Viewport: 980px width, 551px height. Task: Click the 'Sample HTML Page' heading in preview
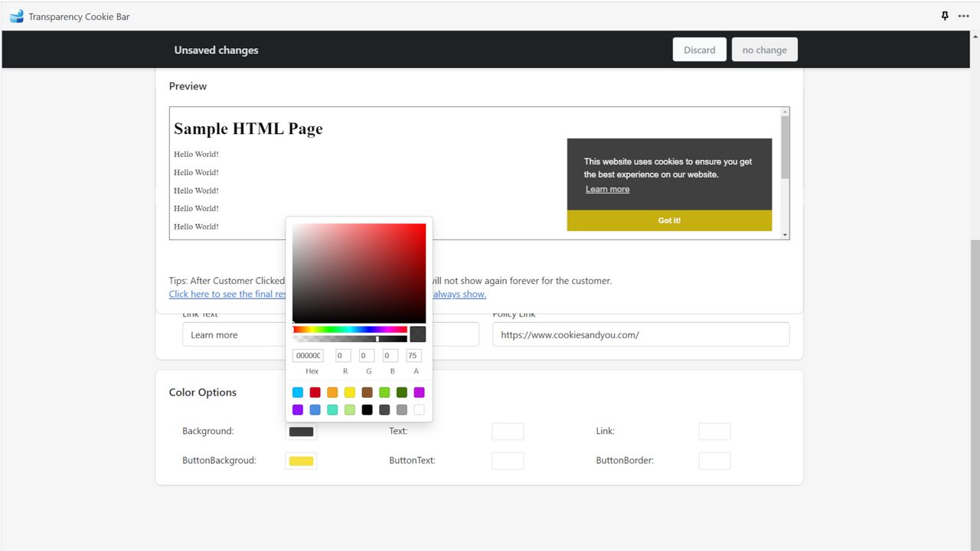248,129
